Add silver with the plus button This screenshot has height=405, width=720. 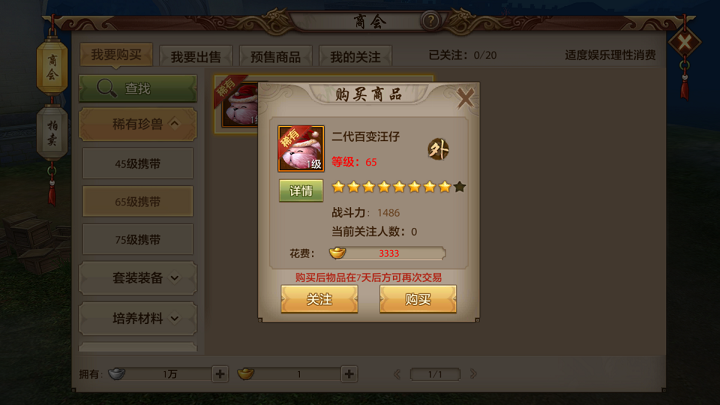[x=220, y=374]
